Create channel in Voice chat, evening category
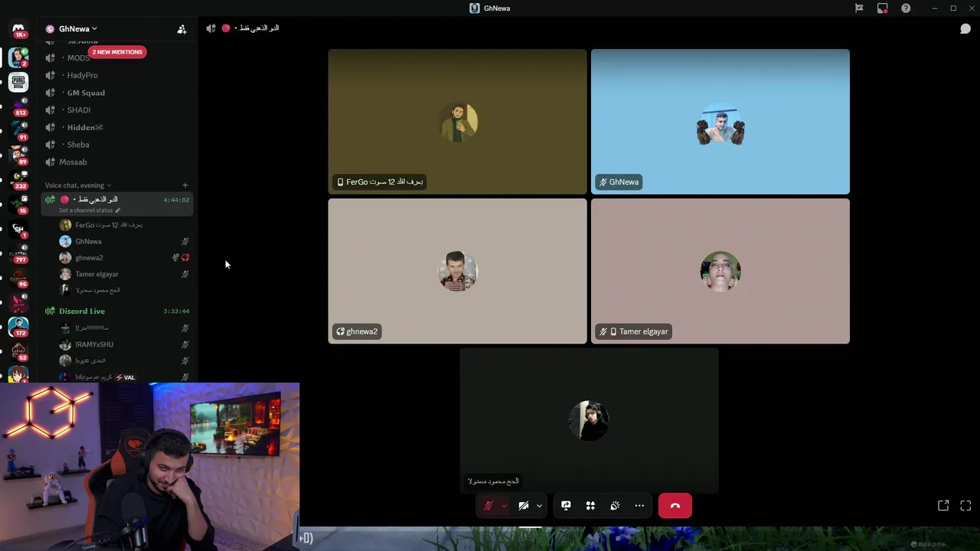 click(185, 185)
